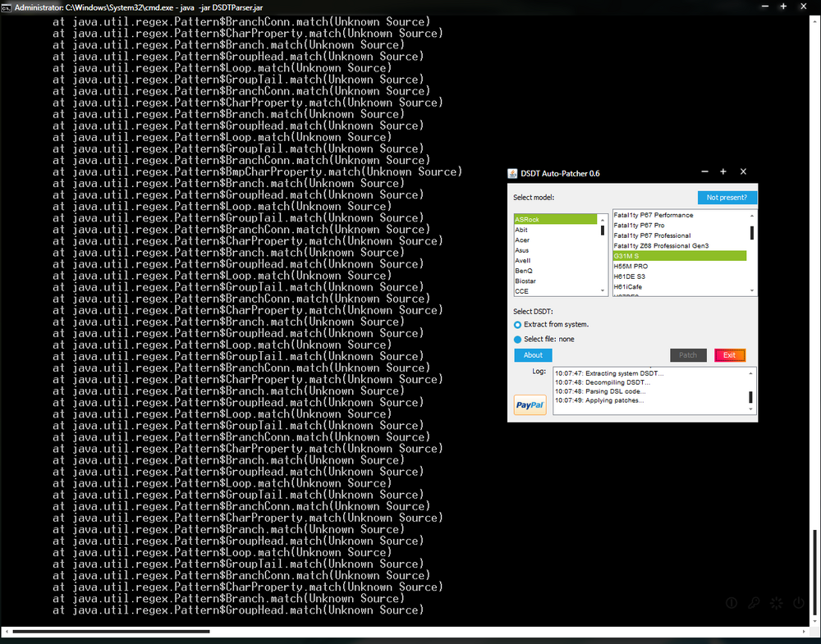Click the Java icon in DSDT Auto-Patcher title bar

tap(513, 172)
